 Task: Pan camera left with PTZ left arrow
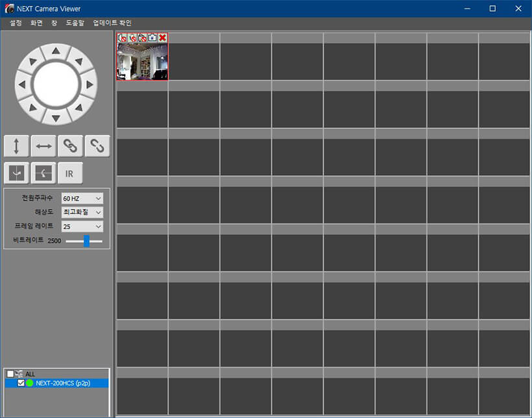point(23,84)
